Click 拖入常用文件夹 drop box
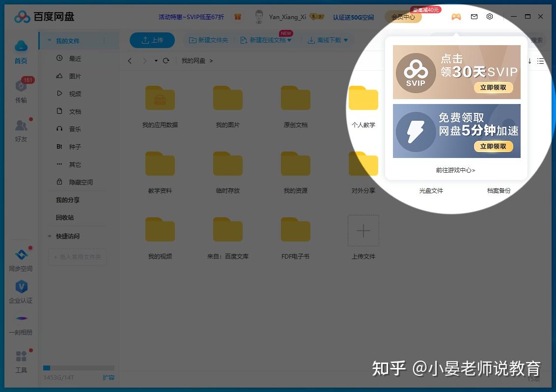 [78, 257]
